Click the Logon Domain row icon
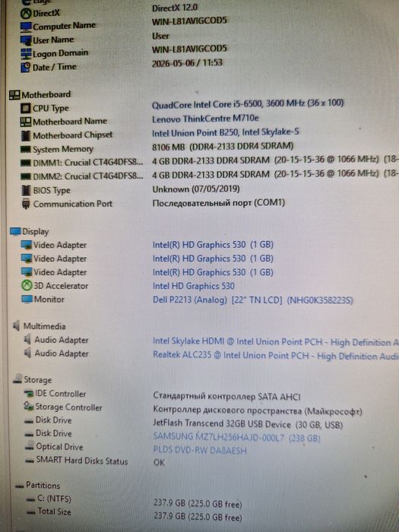Image resolution: width=399 pixels, height=532 pixels. (x=26, y=54)
